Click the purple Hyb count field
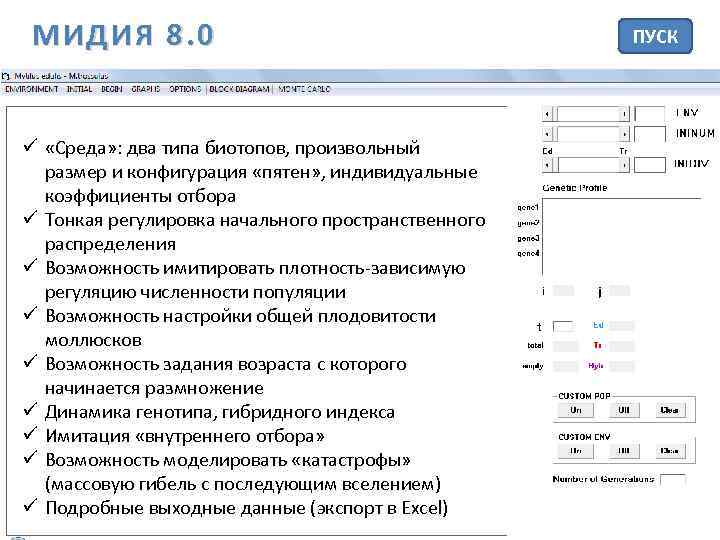720x540 pixels. coord(622,366)
